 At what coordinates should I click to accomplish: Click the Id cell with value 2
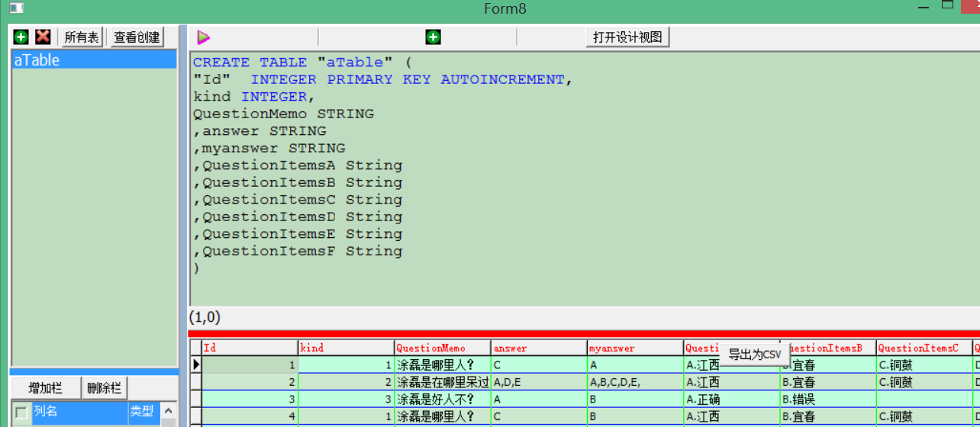(x=250, y=382)
